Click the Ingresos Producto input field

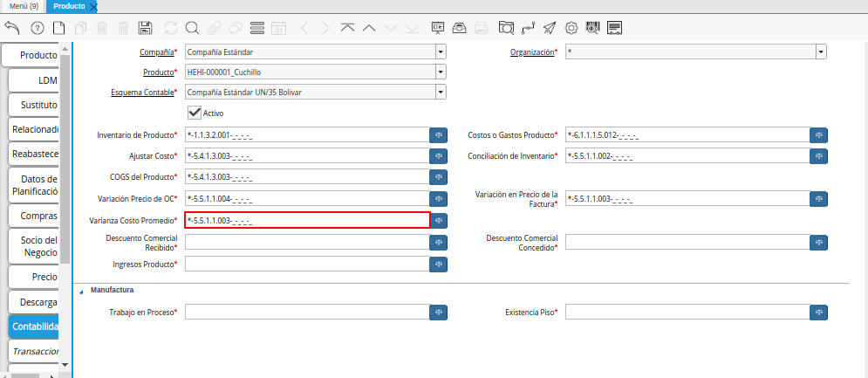point(307,264)
